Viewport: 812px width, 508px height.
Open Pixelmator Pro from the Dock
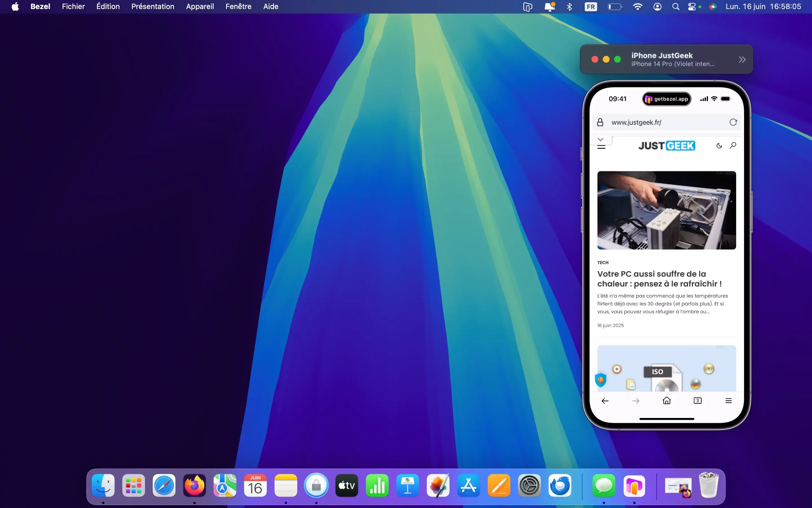438,485
